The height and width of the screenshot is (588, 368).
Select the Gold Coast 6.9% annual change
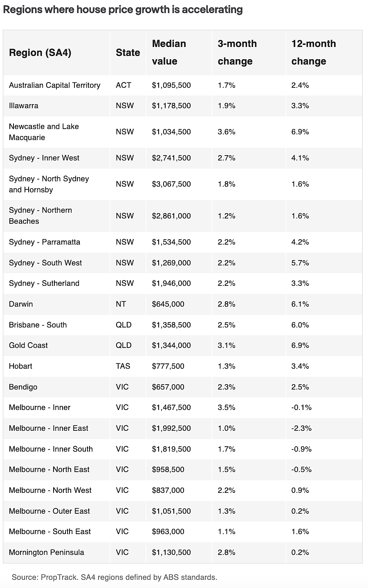point(300,345)
